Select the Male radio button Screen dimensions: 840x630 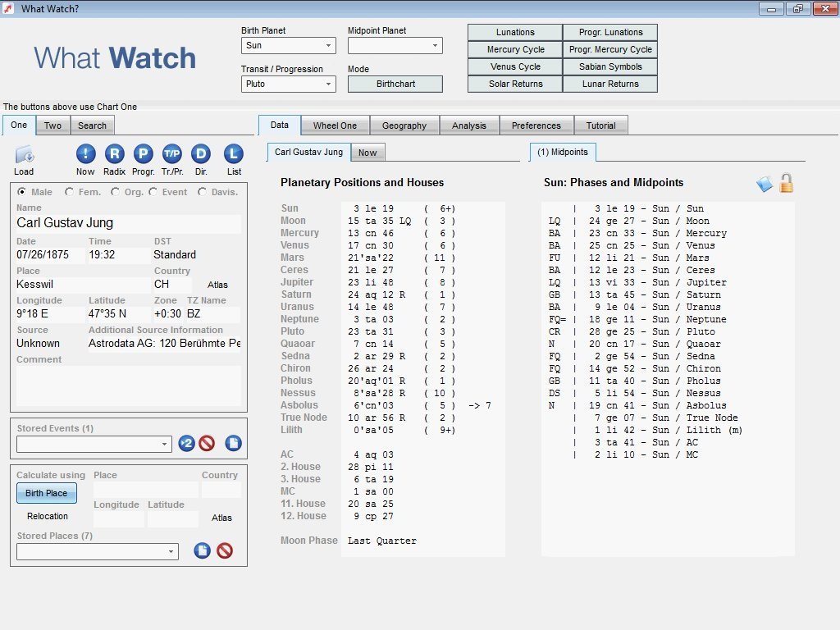click(x=21, y=191)
